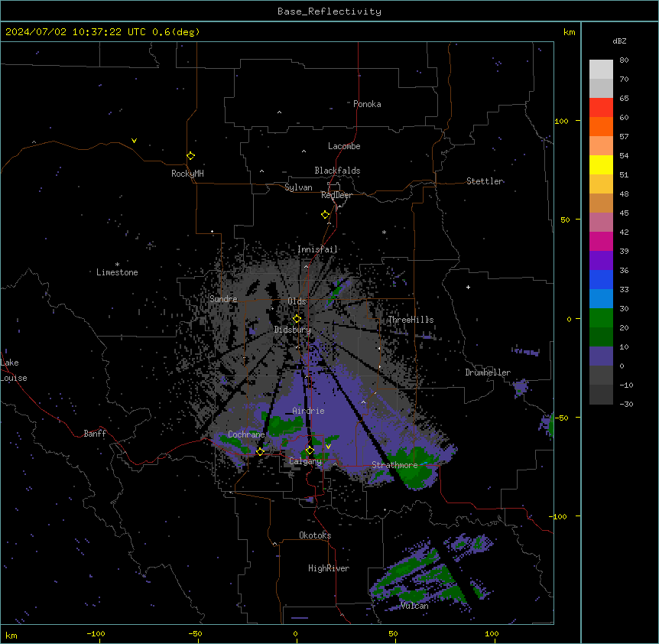Click the Base_Reflectivity title text
This screenshot has width=659, height=644.
click(329, 11)
